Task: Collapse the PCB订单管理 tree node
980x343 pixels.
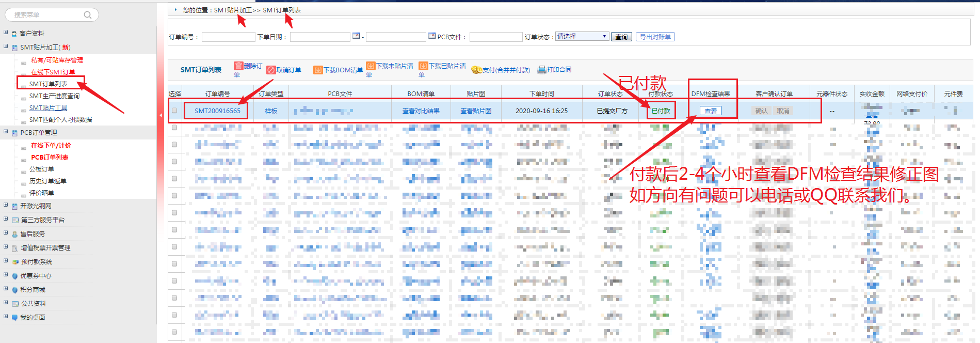Action: tap(6, 132)
